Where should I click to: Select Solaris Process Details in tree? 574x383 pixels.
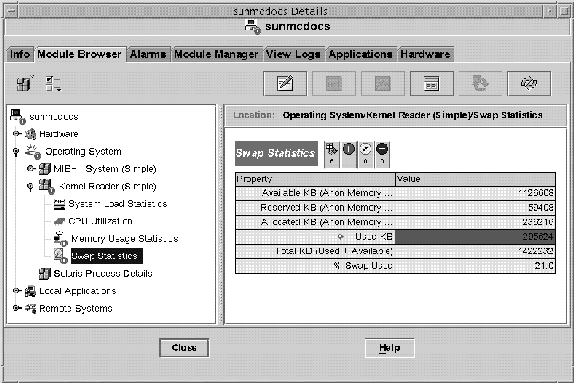pyautogui.click(x=103, y=274)
